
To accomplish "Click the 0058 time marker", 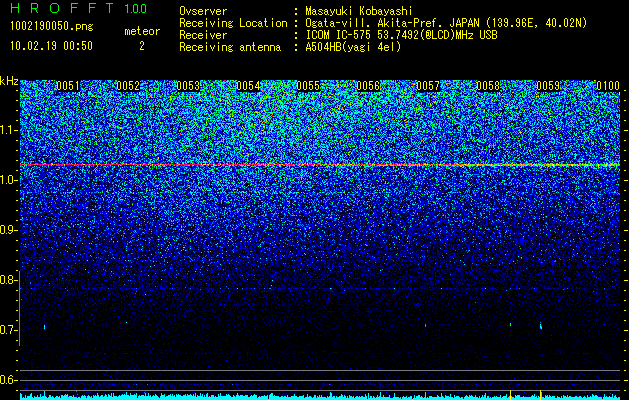I will (x=488, y=86).
